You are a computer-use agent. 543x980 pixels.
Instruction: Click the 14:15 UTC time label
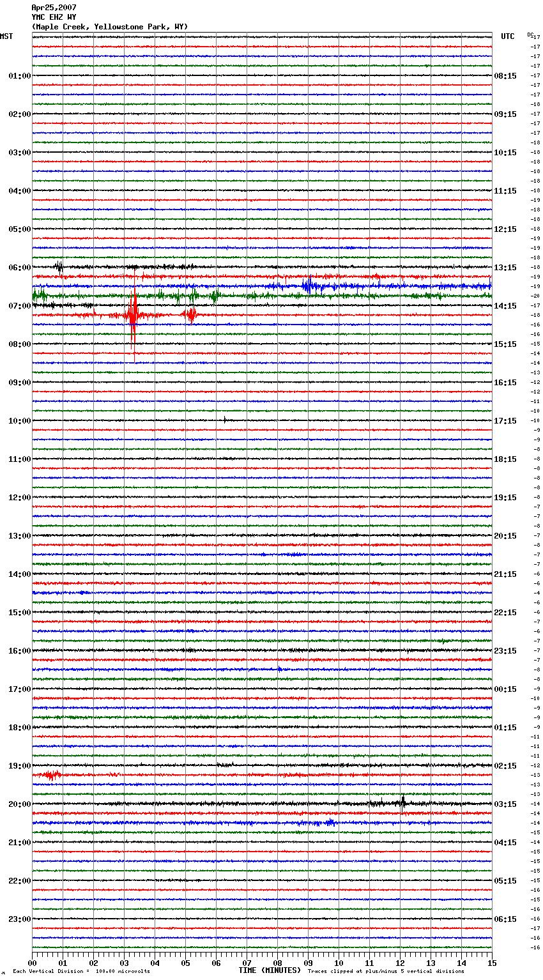coord(505,306)
